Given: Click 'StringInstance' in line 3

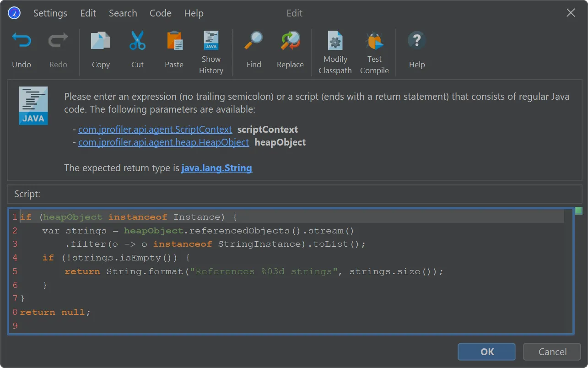Looking at the screenshot, I should coord(259,244).
